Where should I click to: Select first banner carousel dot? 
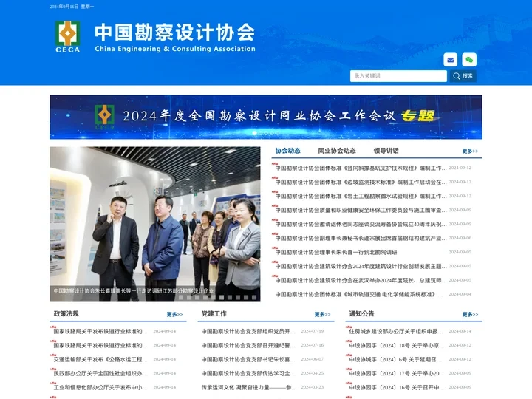254,133
